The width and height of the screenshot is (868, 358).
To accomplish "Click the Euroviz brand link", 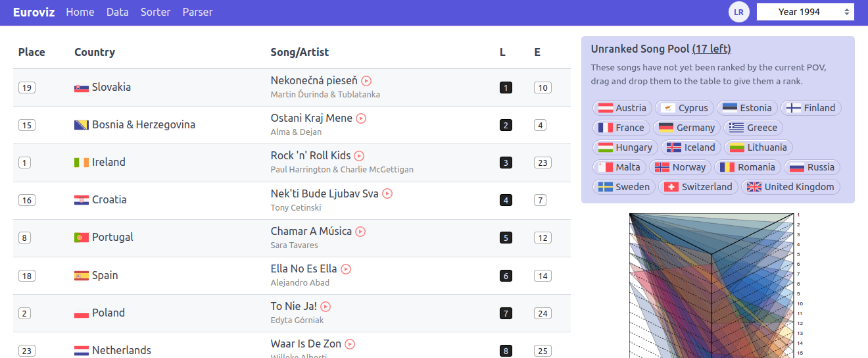I will coord(34,12).
